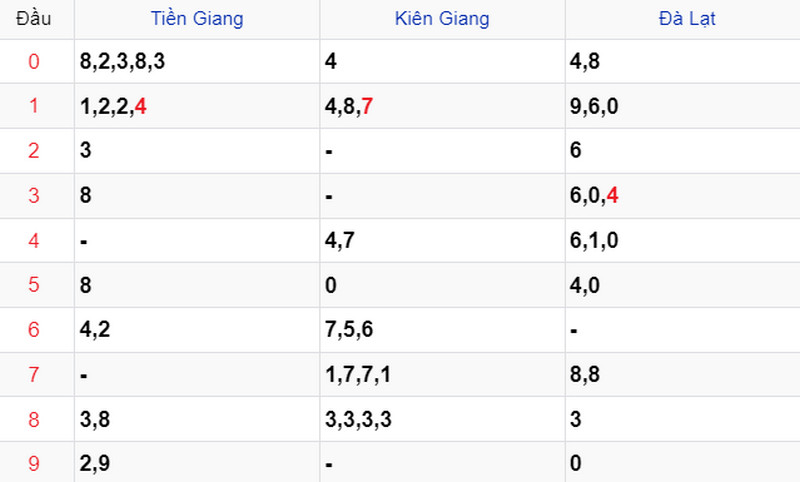The width and height of the screenshot is (800, 482).
Task: Click the Kiên Giang cell 7,5,6
Action: 442,329
